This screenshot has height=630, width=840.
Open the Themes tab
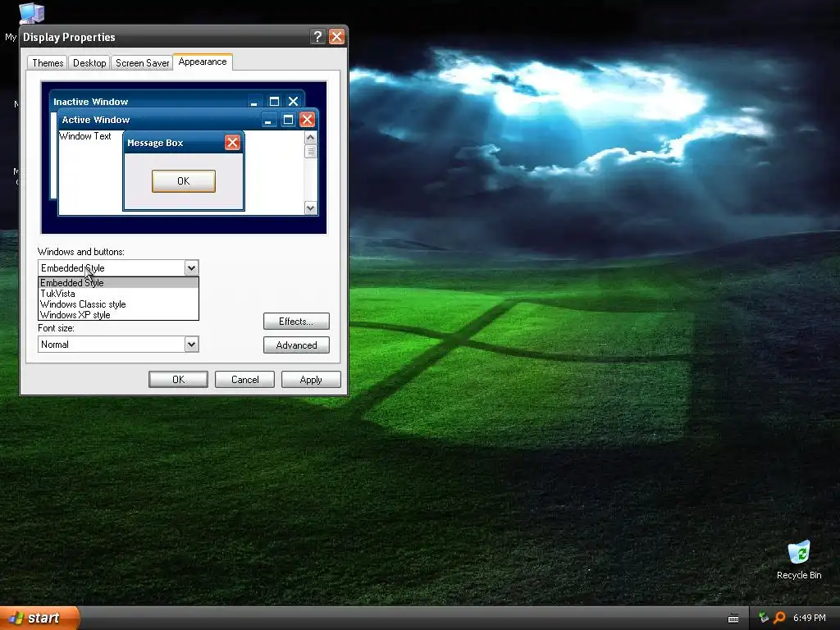click(47, 62)
